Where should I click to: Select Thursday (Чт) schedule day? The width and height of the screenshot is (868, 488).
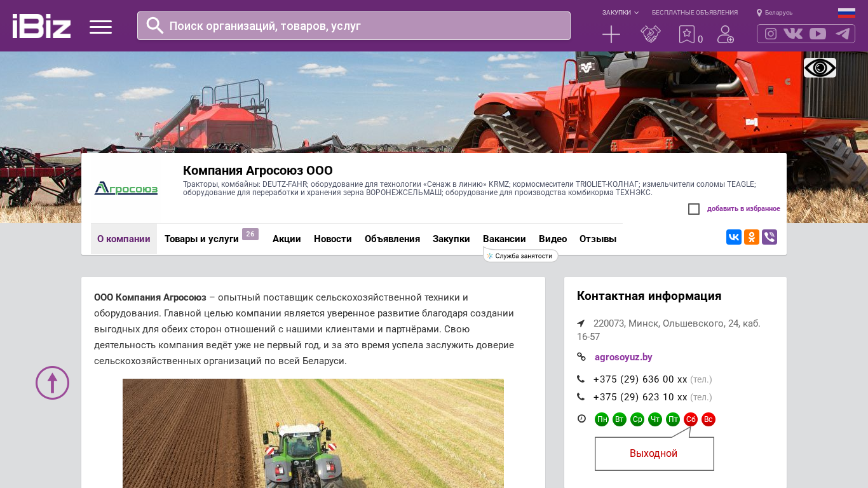pos(655,419)
